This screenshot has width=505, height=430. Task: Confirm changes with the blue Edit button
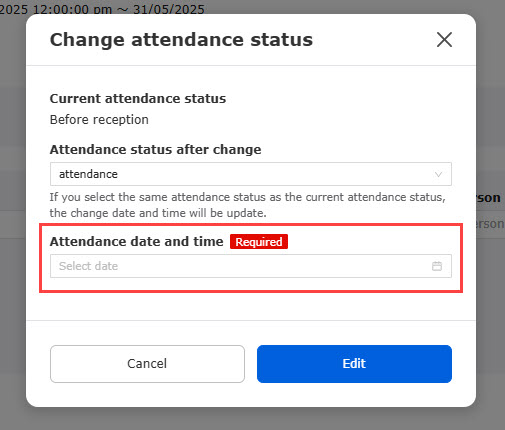(354, 364)
